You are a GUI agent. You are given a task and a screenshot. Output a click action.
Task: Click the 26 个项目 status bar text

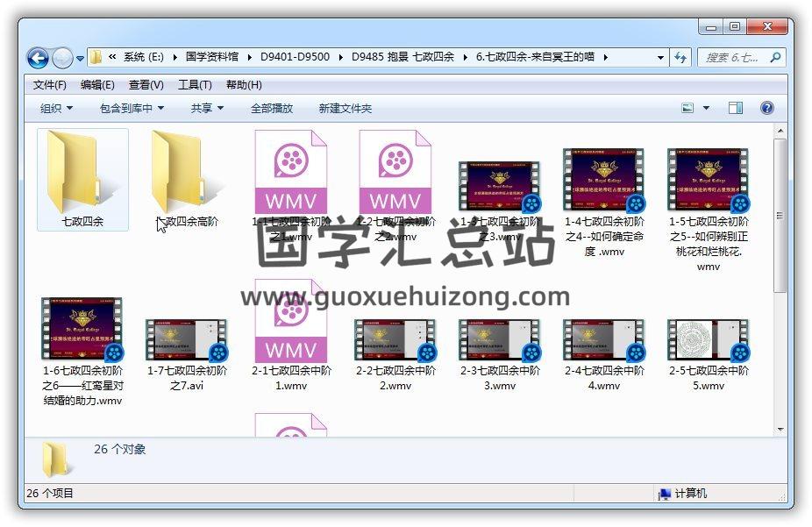click(50, 494)
